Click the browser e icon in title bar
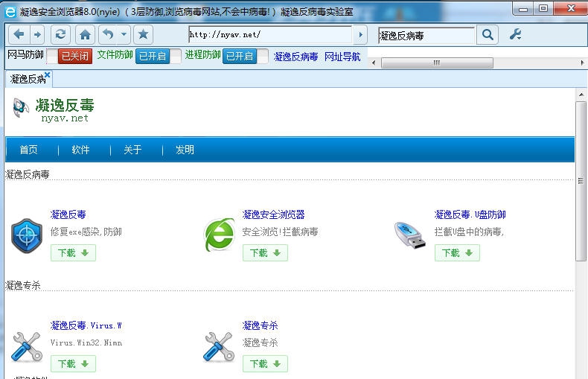Viewport: 588px width, 379px height. 10,12
